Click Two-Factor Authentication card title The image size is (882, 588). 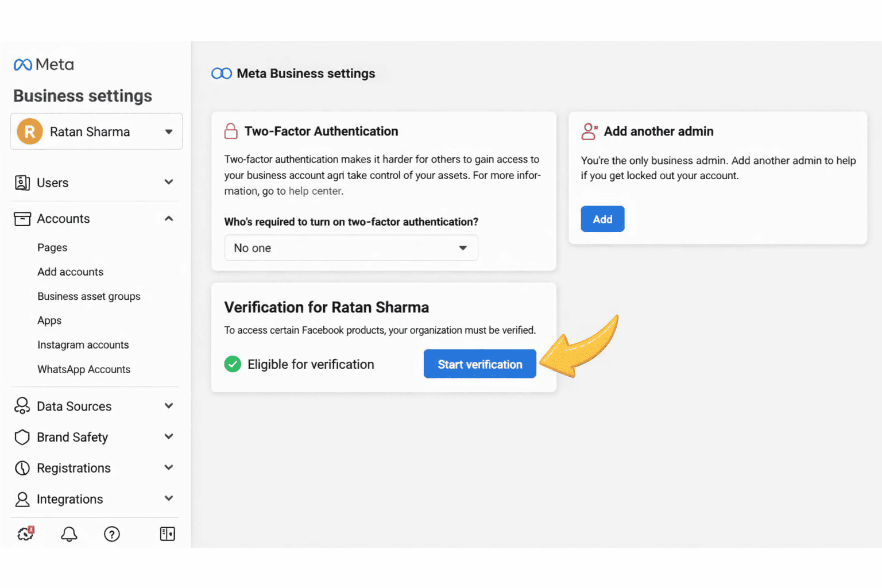(322, 131)
